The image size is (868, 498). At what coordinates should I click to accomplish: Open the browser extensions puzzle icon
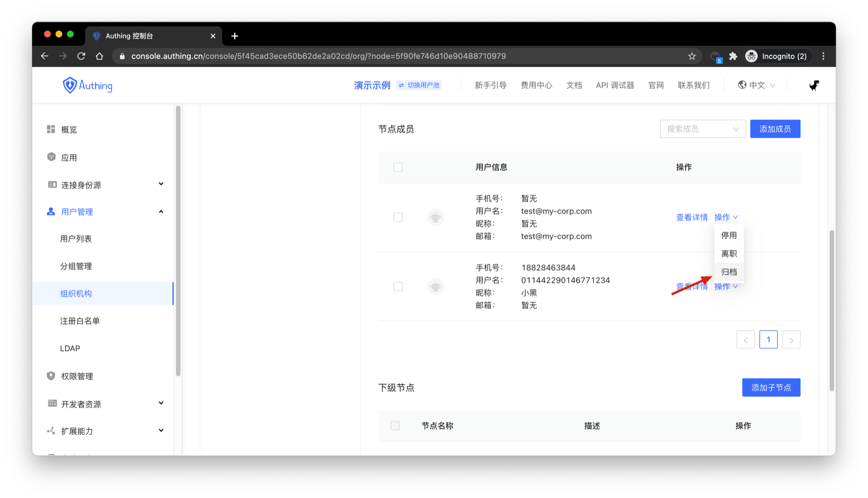(733, 56)
